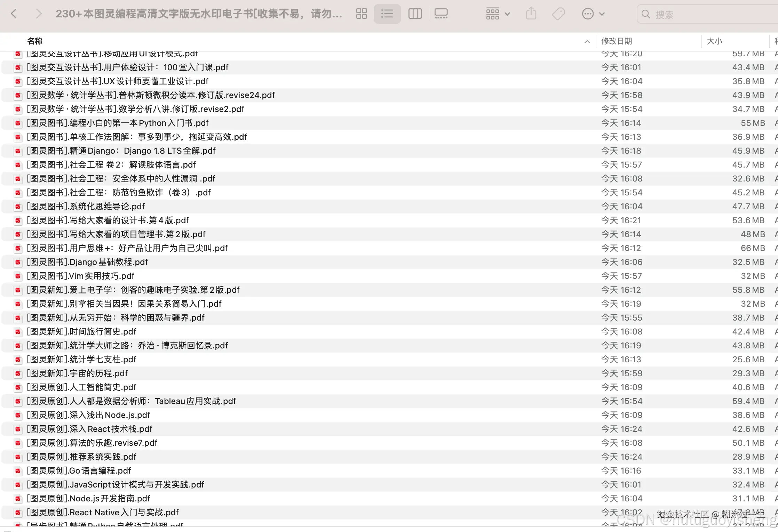Click PDF icon of 人工智能简史.pdf
Screen dimensions: 778x532
coord(18,387)
